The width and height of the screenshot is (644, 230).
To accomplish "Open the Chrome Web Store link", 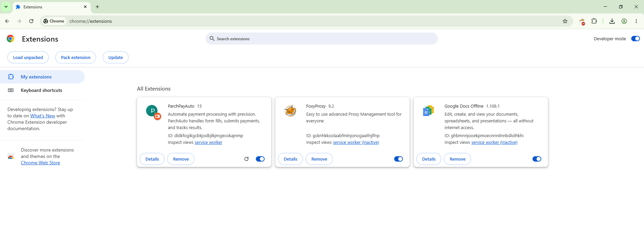I will click(x=40, y=163).
